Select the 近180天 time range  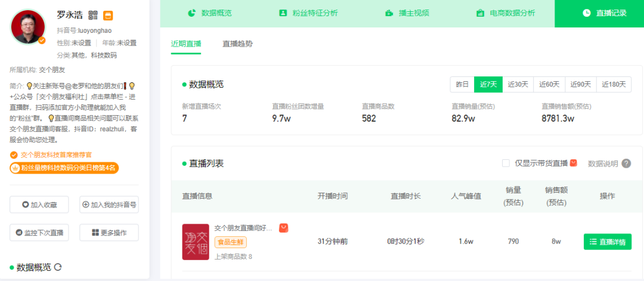(614, 85)
